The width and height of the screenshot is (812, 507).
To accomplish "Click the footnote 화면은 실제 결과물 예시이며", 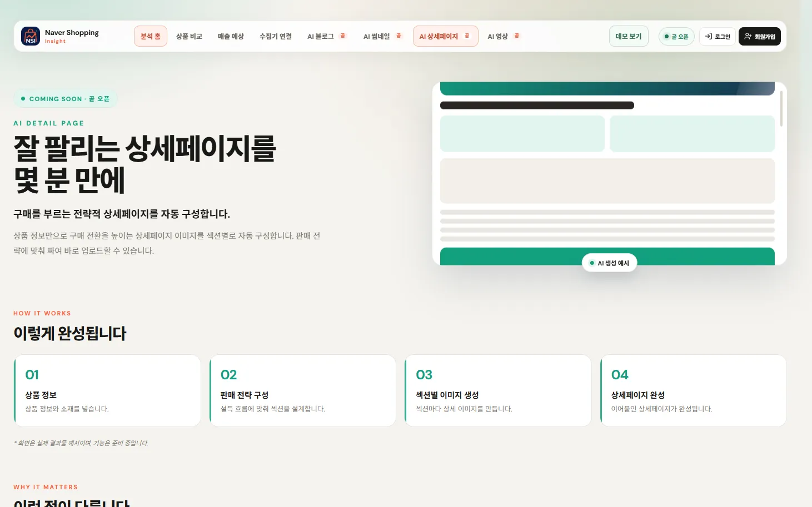I will click(x=81, y=443).
